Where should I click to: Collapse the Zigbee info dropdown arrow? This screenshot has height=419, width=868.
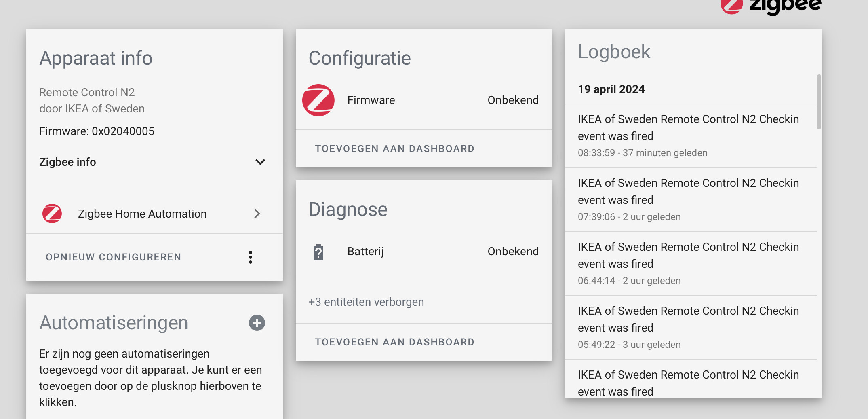(260, 162)
